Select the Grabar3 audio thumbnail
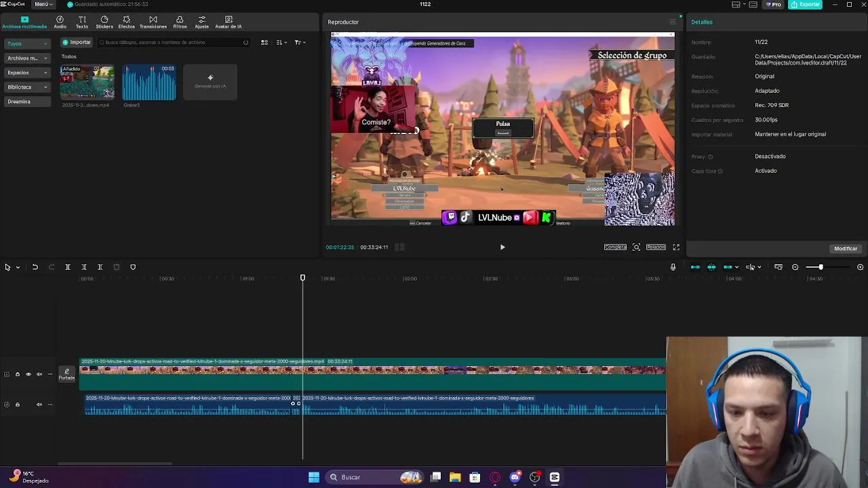This screenshot has width=868, height=488. (149, 82)
